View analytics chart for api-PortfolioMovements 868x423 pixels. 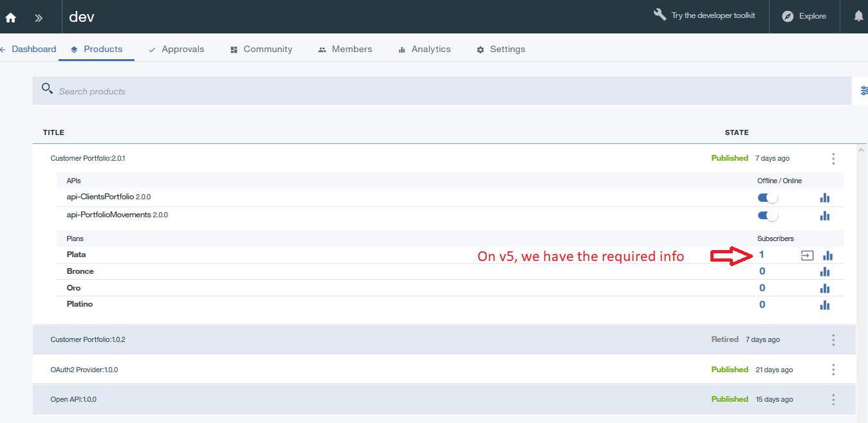click(825, 216)
